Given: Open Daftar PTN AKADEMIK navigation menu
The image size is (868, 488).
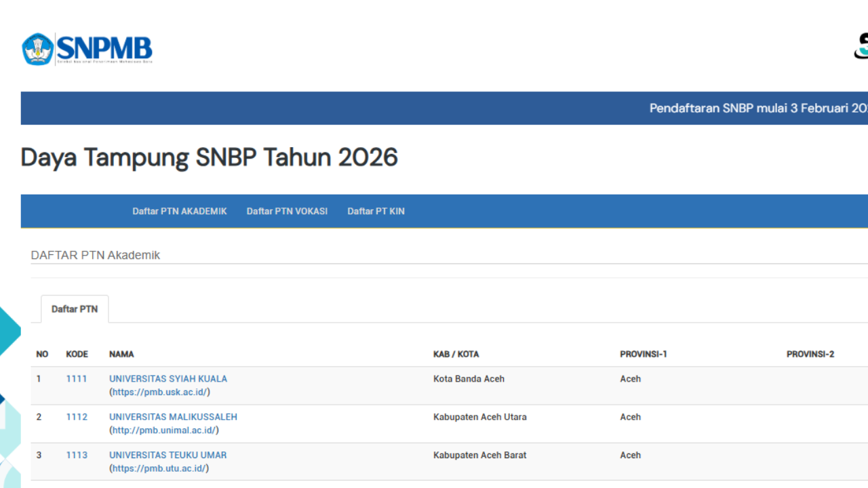Looking at the screenshot, I should (x=179, y=211).
